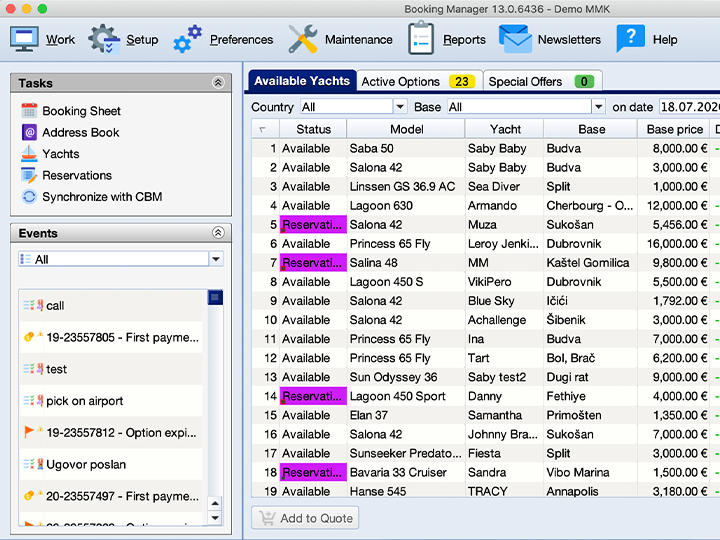The image size is (720, 540).
Task: Open Address Book task link
Action: pos(81,132)
